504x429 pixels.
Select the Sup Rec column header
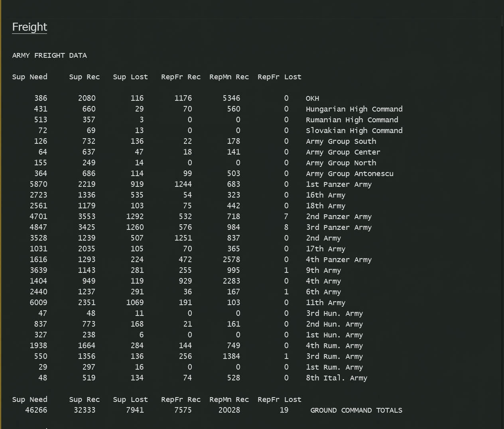(x=84, y=77)
